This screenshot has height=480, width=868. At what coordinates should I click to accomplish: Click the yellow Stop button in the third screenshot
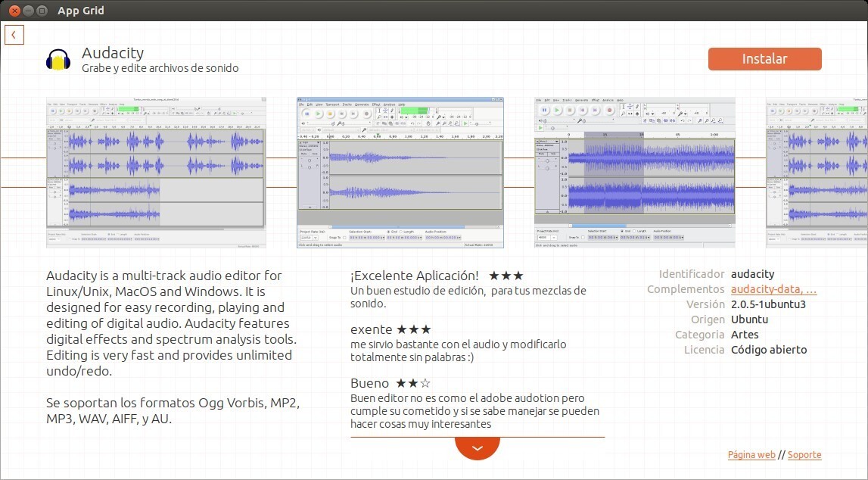pyautogui.click(x=570, y=110)
